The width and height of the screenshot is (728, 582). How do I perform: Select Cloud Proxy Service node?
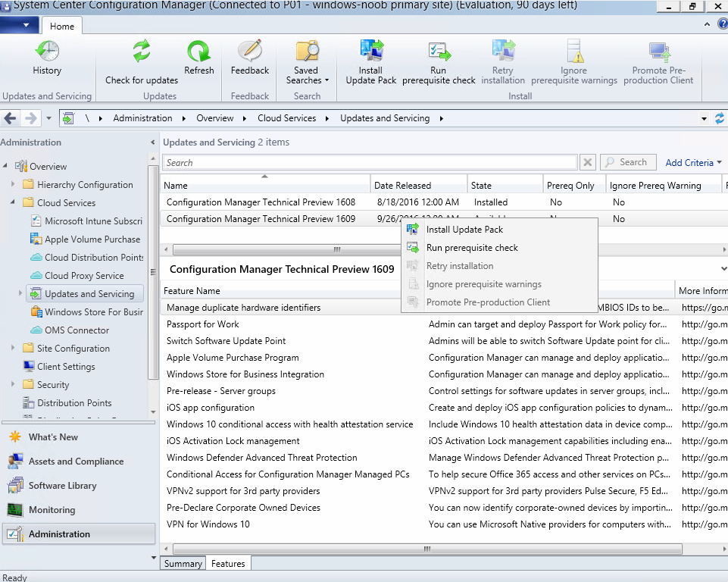77,275
